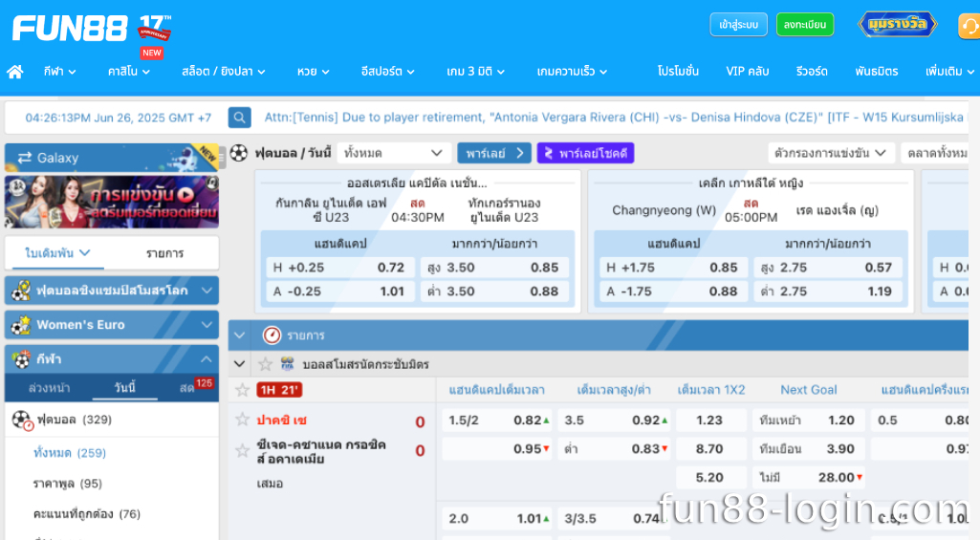
Task: Pick H +1.75 odds 0.85 for Changnyeong
Action: pyautogui.click(x=674, y=268)
